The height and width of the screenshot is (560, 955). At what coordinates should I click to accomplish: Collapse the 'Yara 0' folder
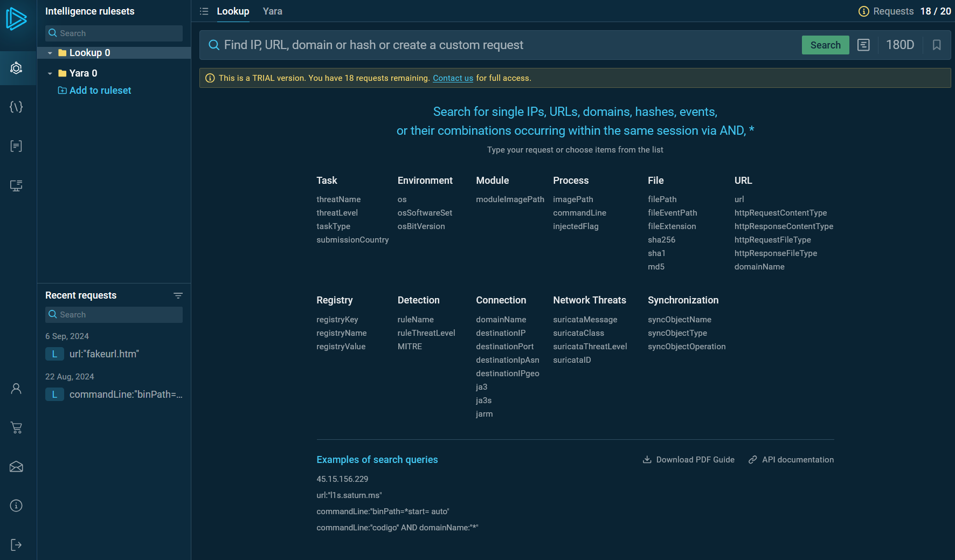[x=50, y=73]
